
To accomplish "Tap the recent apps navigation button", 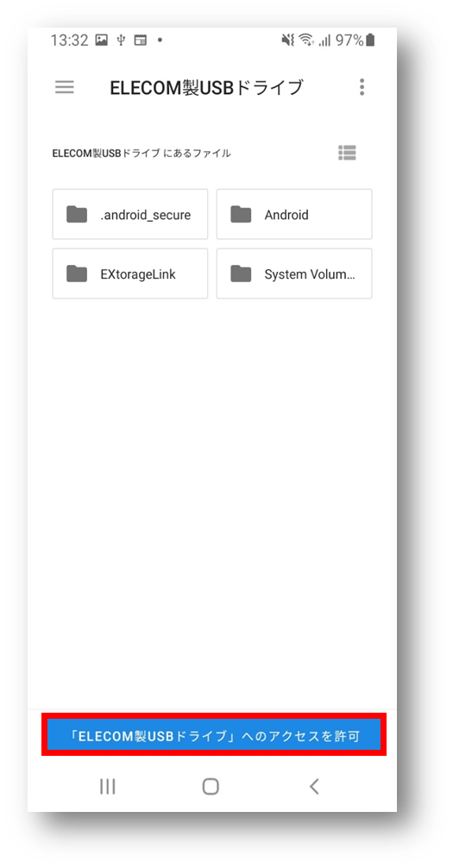I will coord(108,786).
